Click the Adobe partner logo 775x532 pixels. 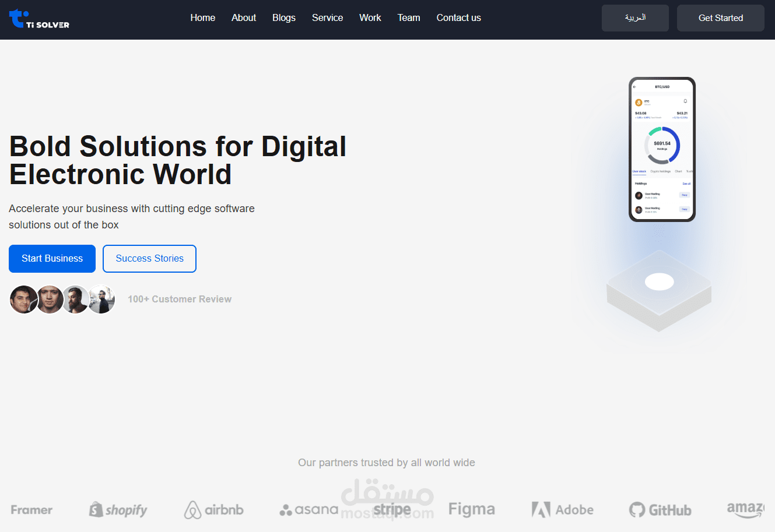563,510
